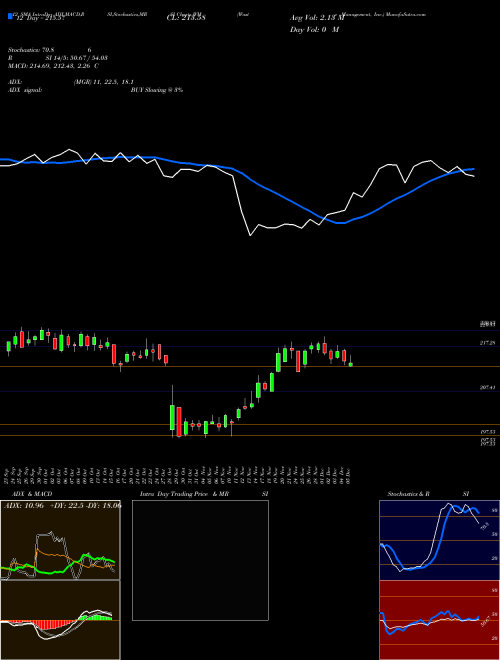Click the MunafaSutra.com watermark text
This screenshot has width=500, height=660.
[x=406, y=14]
